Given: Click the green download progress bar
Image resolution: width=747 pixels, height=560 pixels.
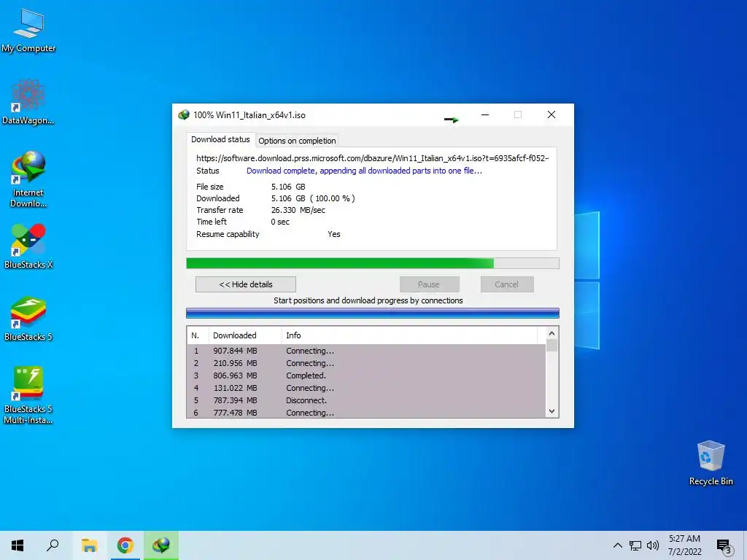Looking at the screenshot, I should click(373, 263).
